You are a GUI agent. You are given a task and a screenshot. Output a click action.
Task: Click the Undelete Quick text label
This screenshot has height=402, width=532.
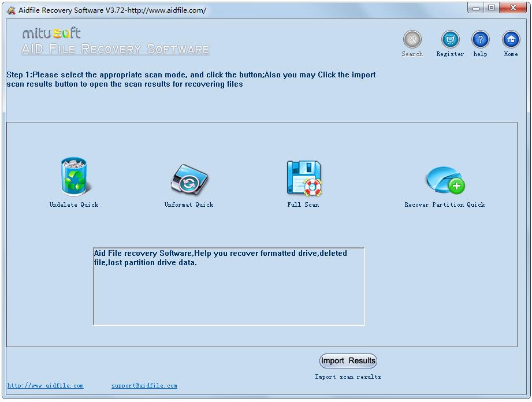[x=74, y=204]
